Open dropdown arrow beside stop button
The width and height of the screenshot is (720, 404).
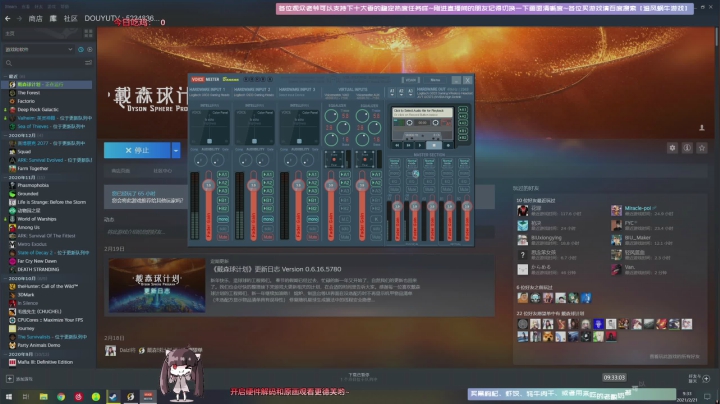176,150
